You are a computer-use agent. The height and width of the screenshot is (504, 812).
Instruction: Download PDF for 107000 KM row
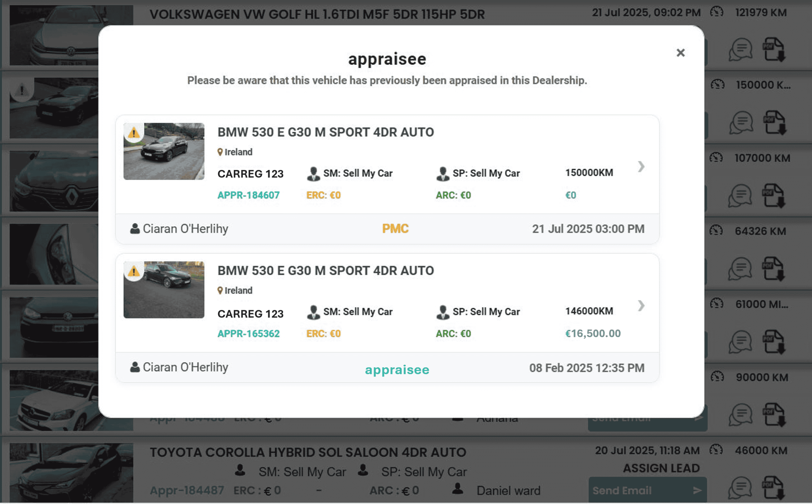(x=774, y=196)
